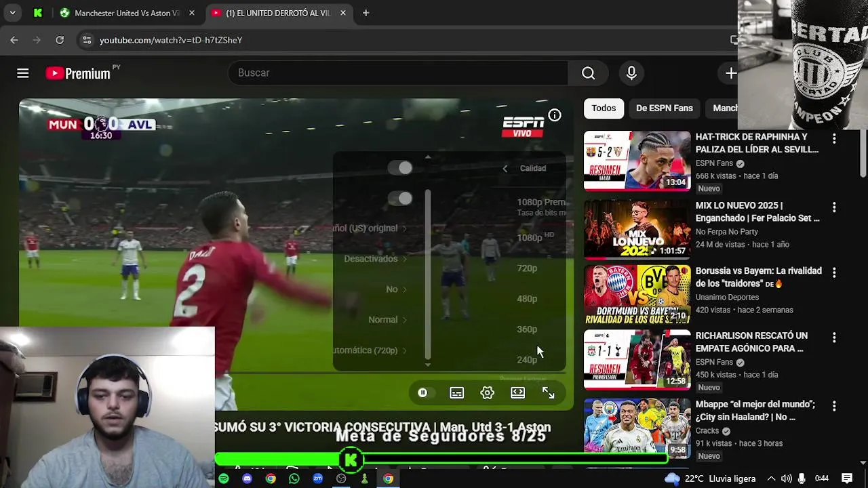This screenshot has width=868, height=488.
Task: Open Chrome's tab search dropdown
Action: [x=12, y=13]
